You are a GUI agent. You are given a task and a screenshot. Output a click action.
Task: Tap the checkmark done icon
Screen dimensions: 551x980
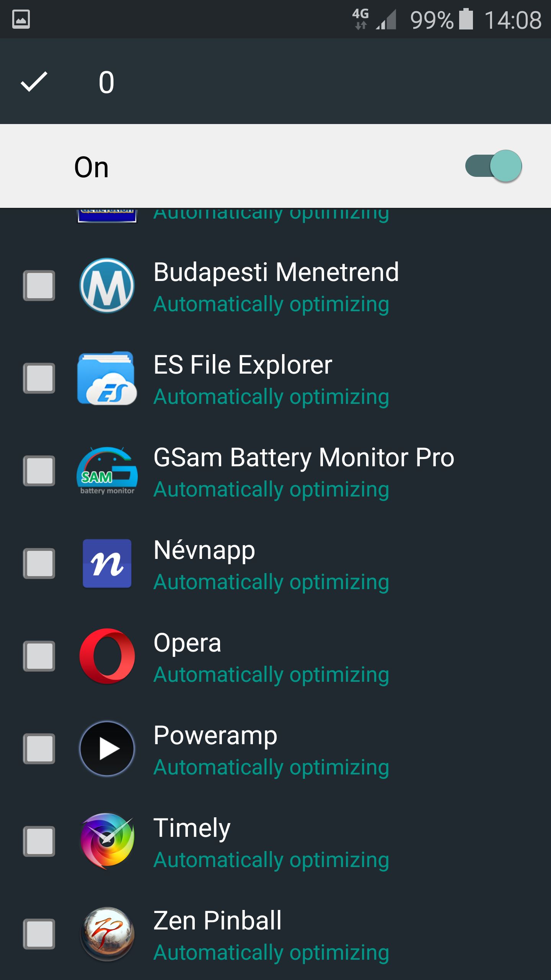pos(34,82)
